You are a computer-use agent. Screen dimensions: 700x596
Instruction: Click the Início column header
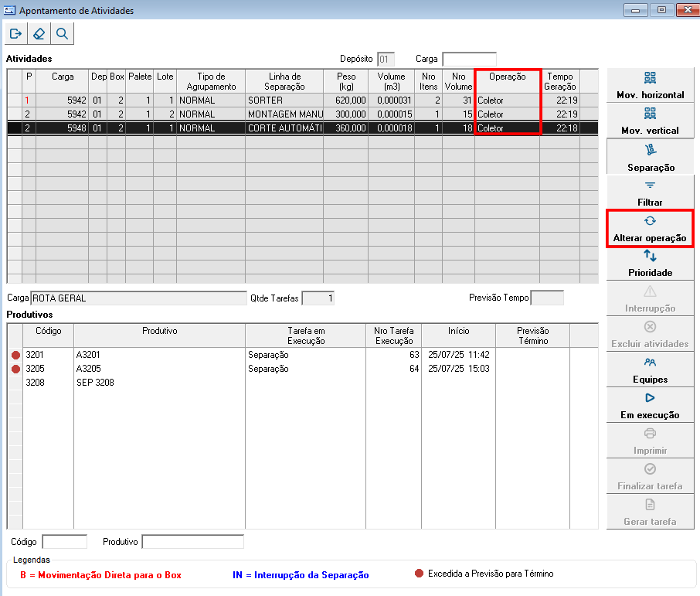coord(458,335)
